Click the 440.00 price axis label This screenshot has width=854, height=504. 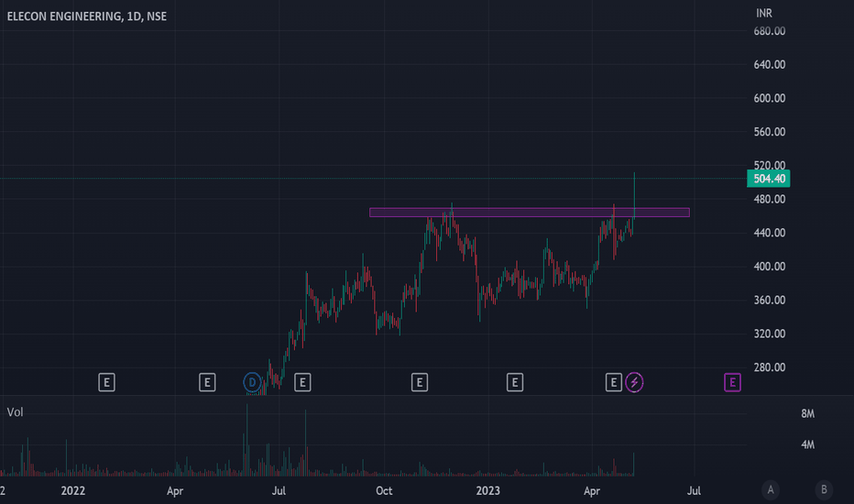(770, 233)
